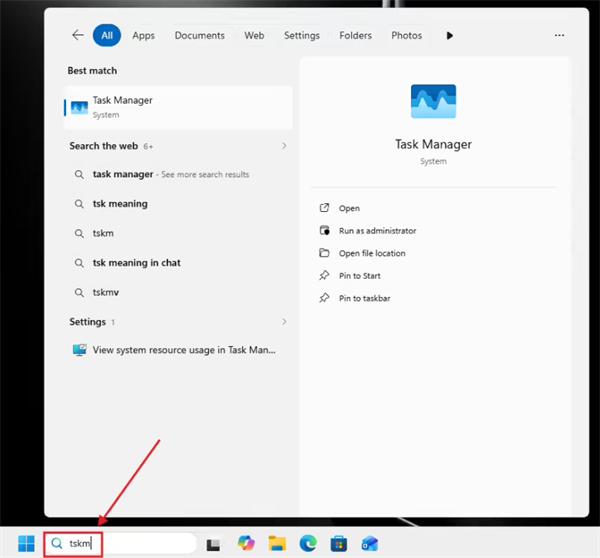600x558 pixels.
Task: Click the magnifier icon in taskbar search
Action: tap(57, 543)
